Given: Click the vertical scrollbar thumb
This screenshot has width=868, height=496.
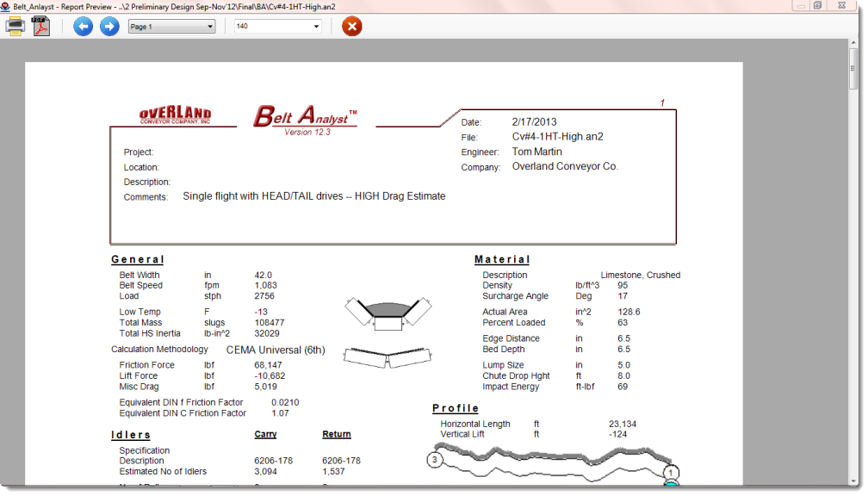Looking at the screenshot, I should [x=853, y=69].
